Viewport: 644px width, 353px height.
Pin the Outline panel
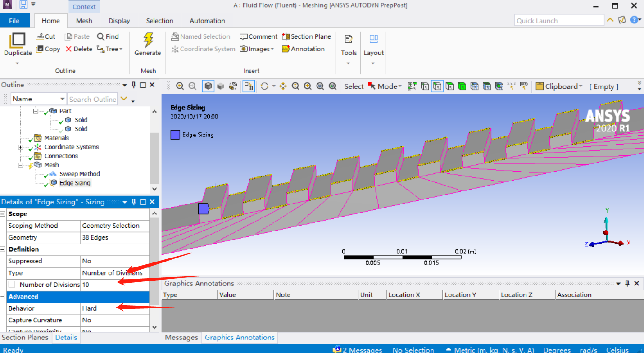[x=134, y=85]
